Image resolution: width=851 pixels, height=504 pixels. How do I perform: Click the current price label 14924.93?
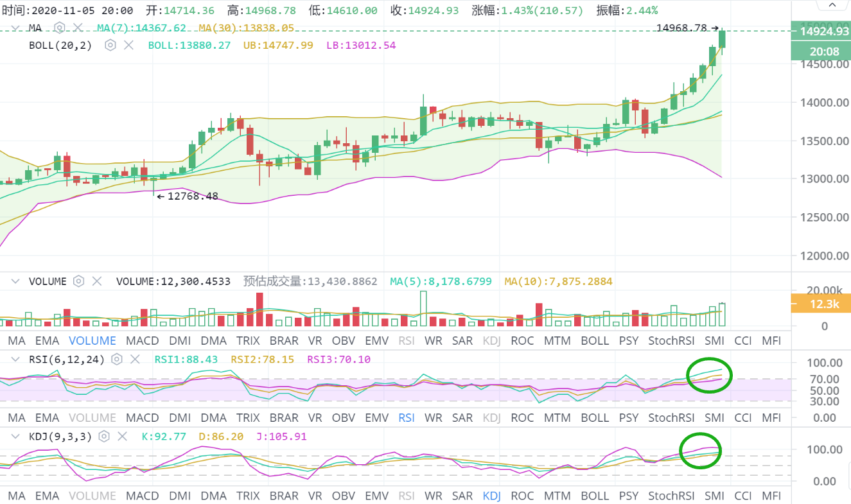821,31
